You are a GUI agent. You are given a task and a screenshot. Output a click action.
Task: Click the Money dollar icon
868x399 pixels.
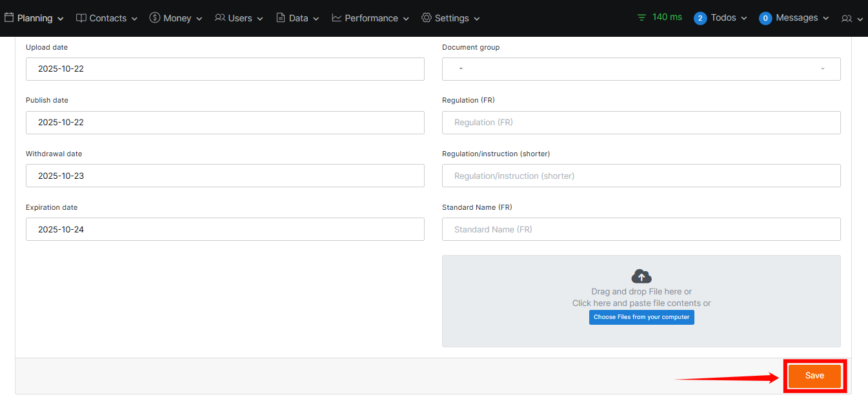coord(155,18)
